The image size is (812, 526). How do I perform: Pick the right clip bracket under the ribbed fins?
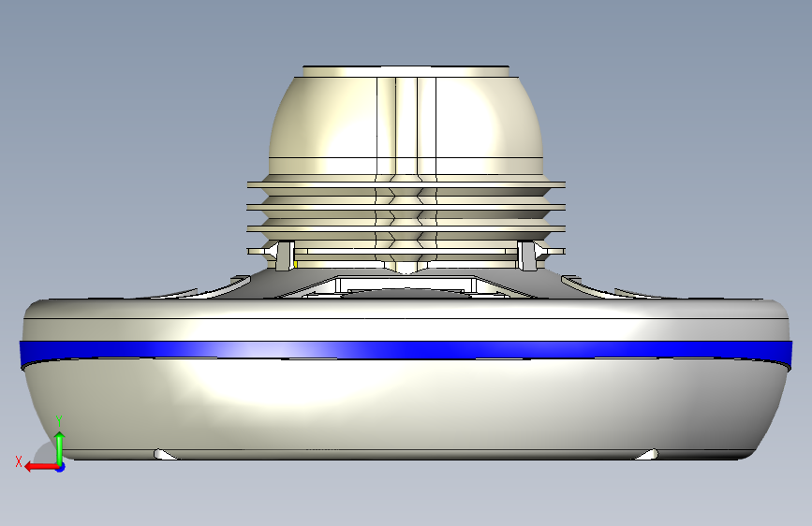point(526,256)
